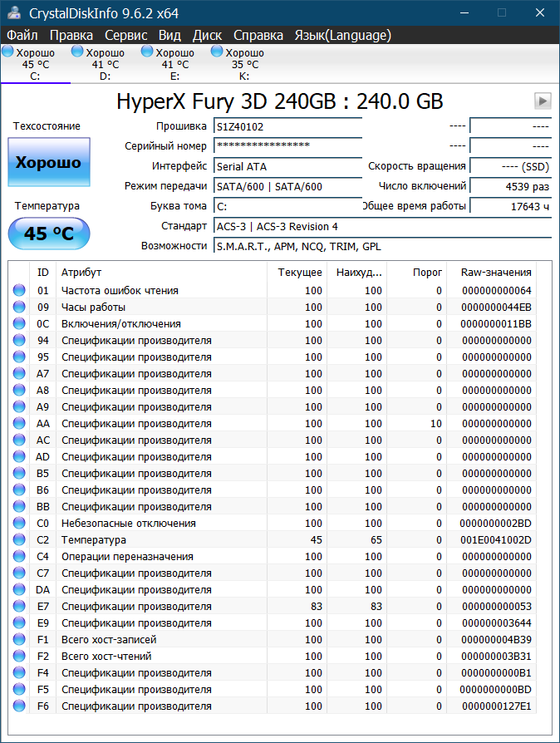Click the Атрибут column header
Viewport: 560px width, 743px height.
click(x=161, y=272)
